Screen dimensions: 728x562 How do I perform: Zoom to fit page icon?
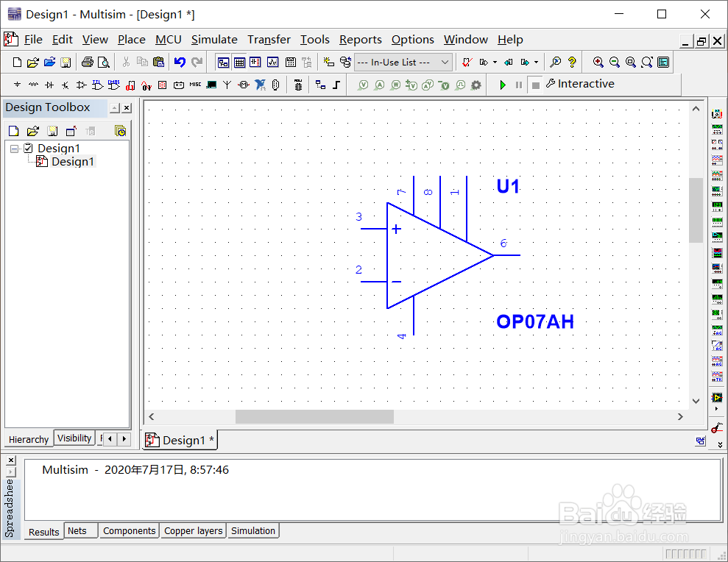[x=647, y=63]
